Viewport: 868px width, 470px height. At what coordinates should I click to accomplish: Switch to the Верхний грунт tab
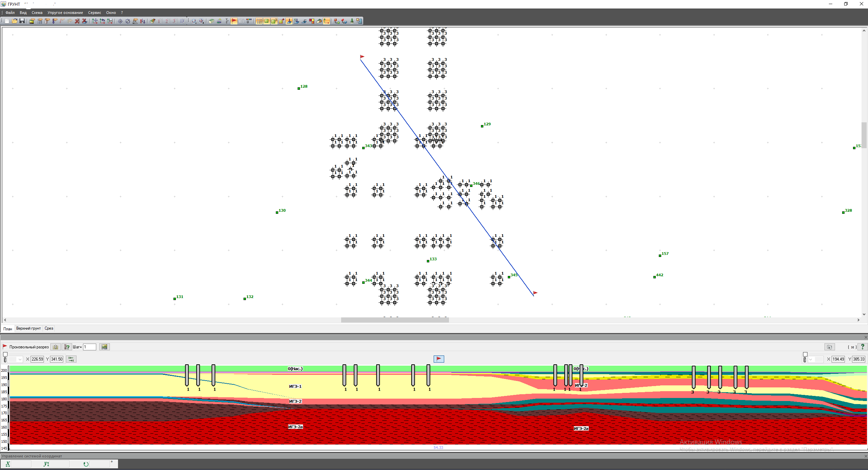[x=29, y=328]
